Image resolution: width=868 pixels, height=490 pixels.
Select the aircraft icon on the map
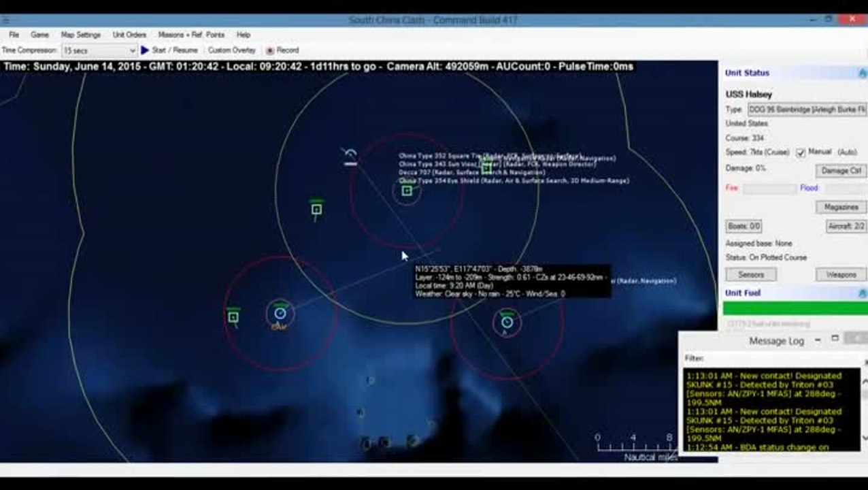[350, 157]
